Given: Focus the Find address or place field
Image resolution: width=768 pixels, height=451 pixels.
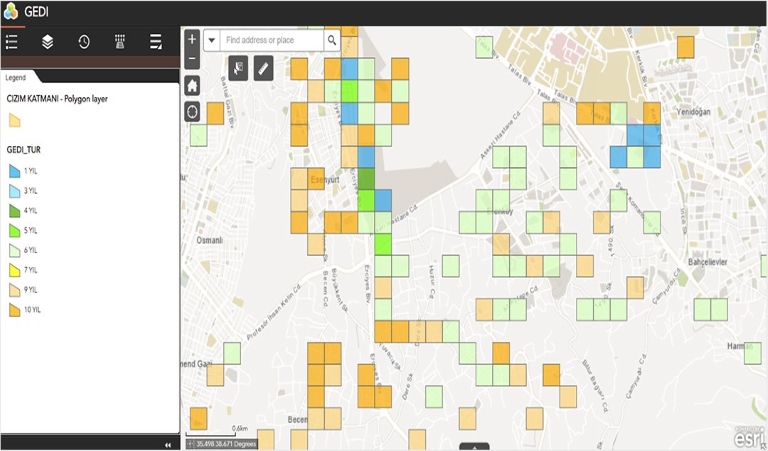Looking at the screenshot, I should click(272, 40).
